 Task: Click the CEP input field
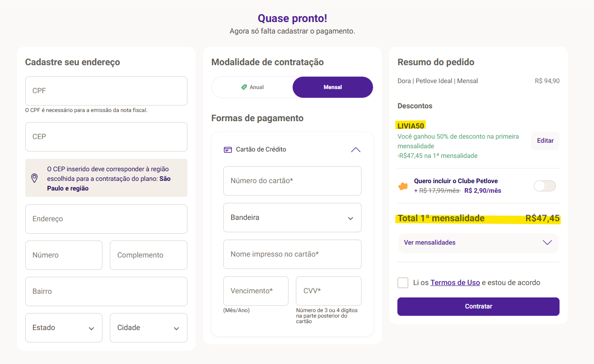106,136
